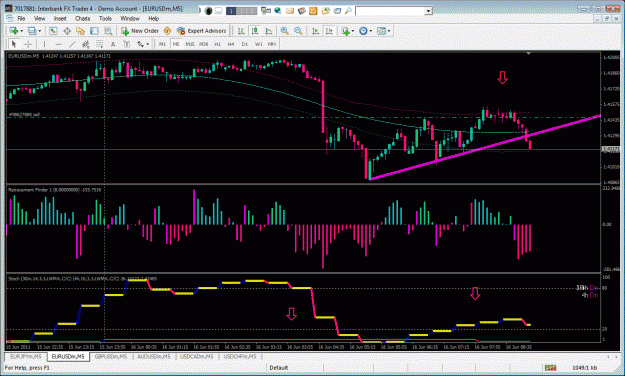Screen dimensions: 625x376
Task: Open the Strategy Tester icon
Action: (x=108, y=31)
